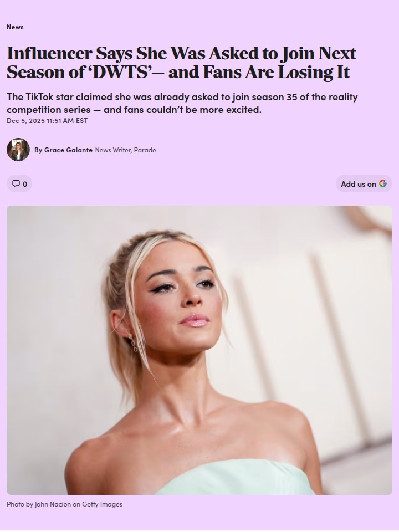Click the 'News Writer, Parade' byline text
Image resolution: width=399 pixels, height=532 pixels.
[126, 150]
